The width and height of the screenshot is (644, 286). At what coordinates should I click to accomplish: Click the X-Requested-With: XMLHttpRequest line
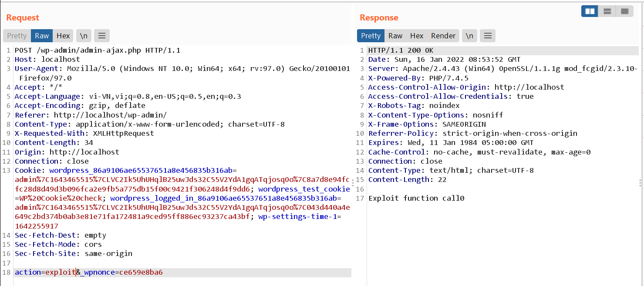pyautogui.click(x=84, y=133)
